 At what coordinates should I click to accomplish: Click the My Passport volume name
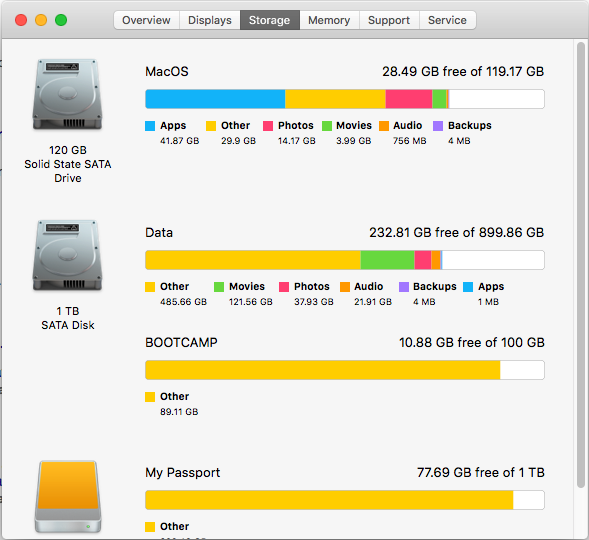tap(183, 472)
